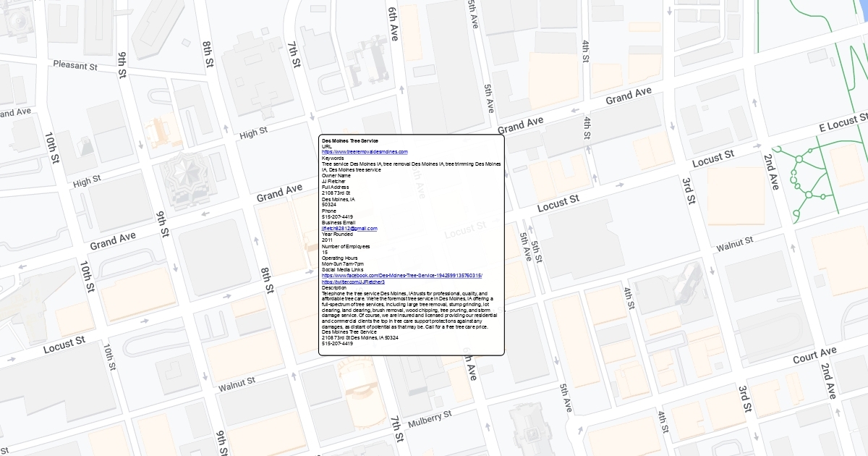Click the Mon-Sun 7am-7pm operating hours text
Screen dimensions: 868x456
tap(343, 264)
